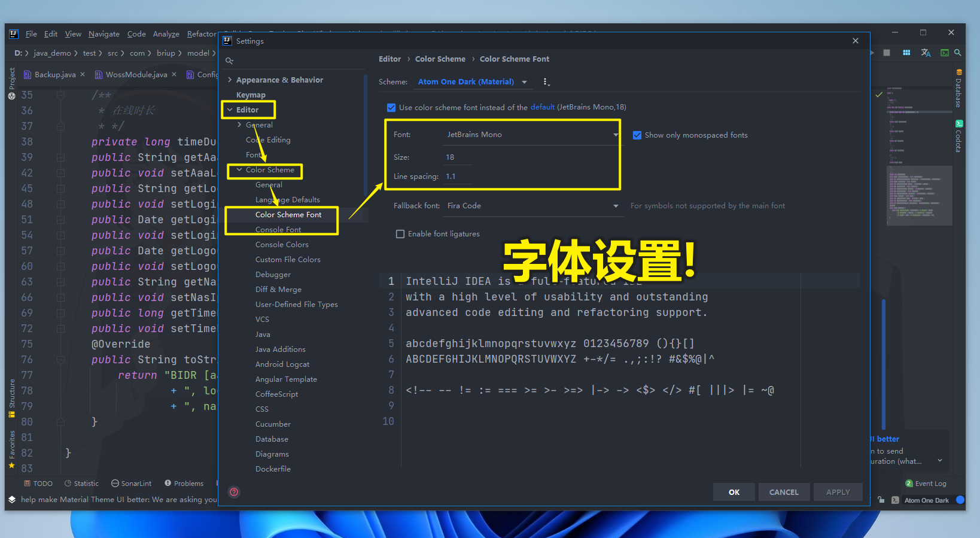Click Color Scheme breadcrumb in settings header
Viewport: 980px width, 538px height.
[440, 59]
